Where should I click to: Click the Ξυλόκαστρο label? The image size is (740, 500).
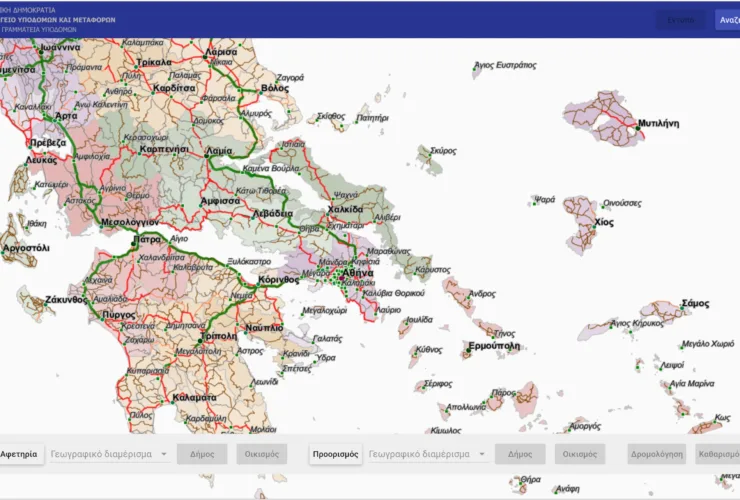point(249,261)
